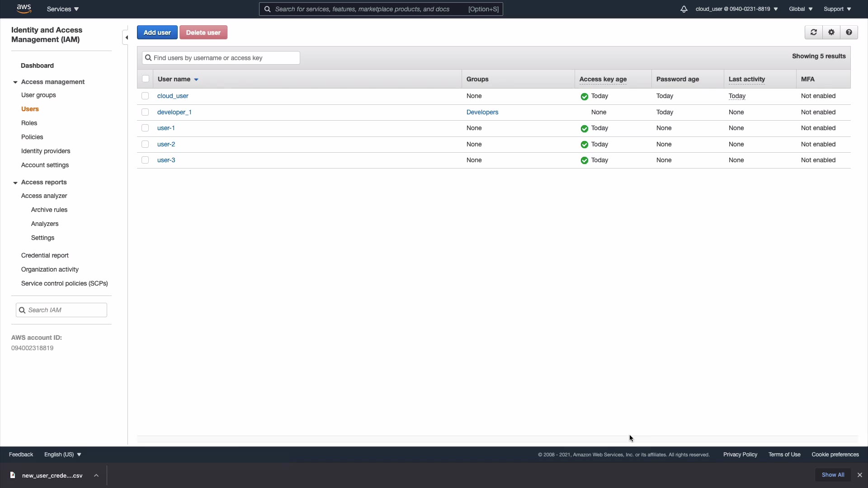Viewport: 868px width, 488px height.
Task: Click the Find users search field
Action: coord(224,58)
